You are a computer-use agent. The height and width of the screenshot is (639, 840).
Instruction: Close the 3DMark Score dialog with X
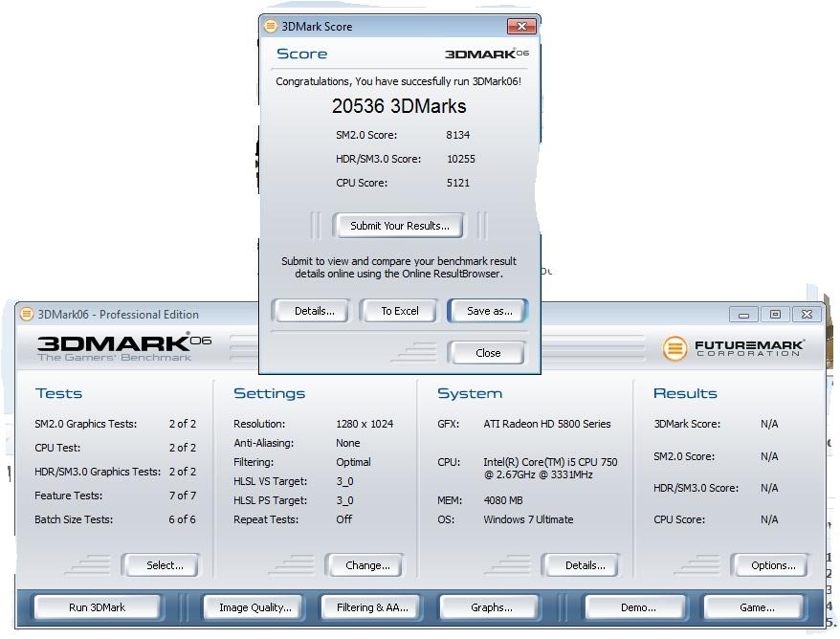521,26
